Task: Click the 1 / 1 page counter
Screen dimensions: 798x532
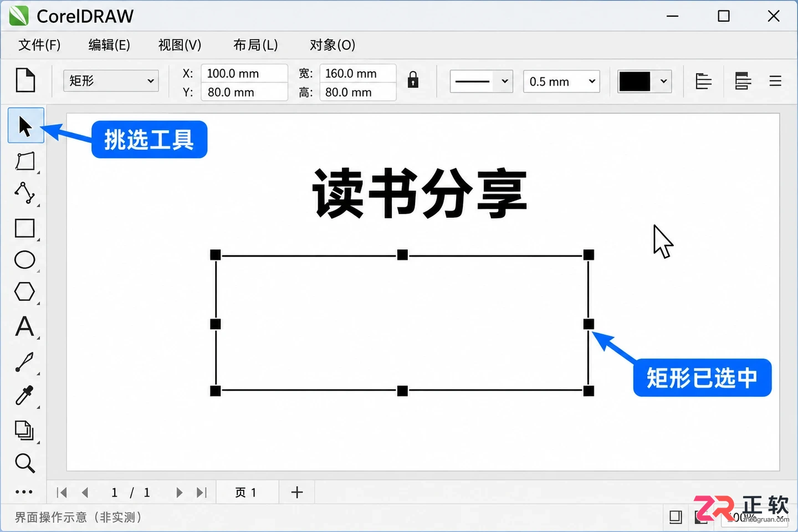Action: 131,492
